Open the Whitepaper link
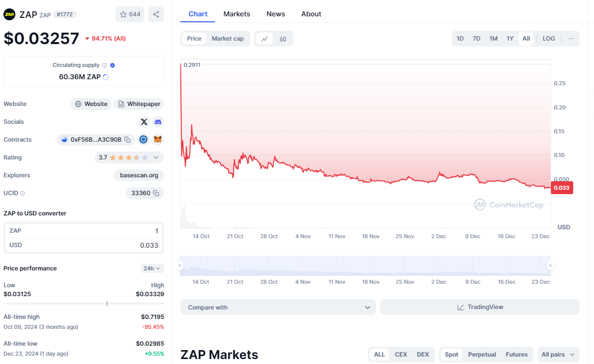Viewport: 594px width, 364px height. (139, 104)
